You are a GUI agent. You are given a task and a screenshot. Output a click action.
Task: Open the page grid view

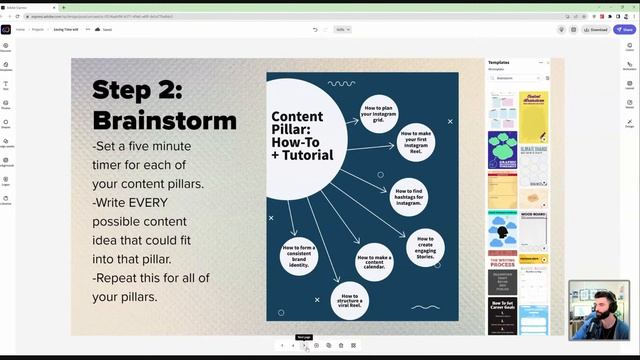pyautogui.click(x=353, y=345)
